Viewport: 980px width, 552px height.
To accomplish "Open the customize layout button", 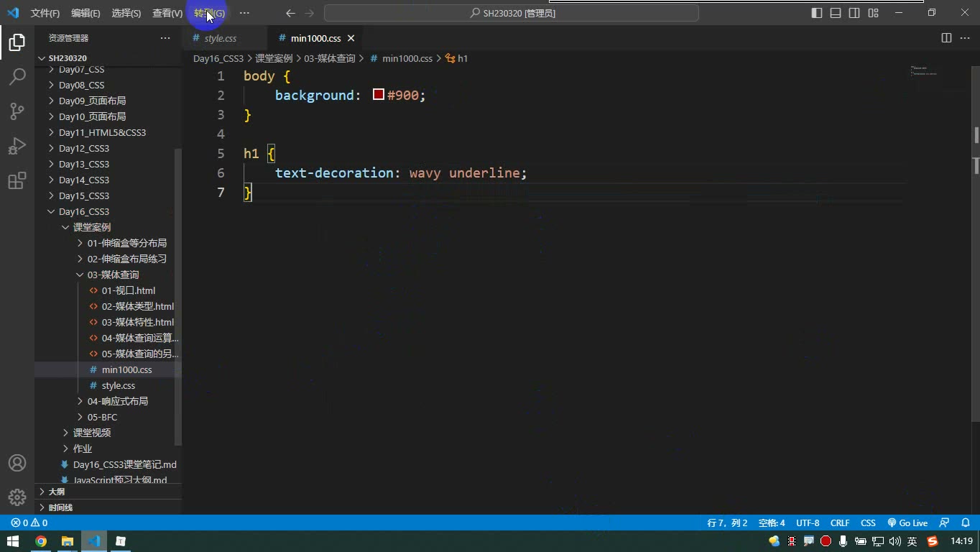I will (x=873, y=13).
